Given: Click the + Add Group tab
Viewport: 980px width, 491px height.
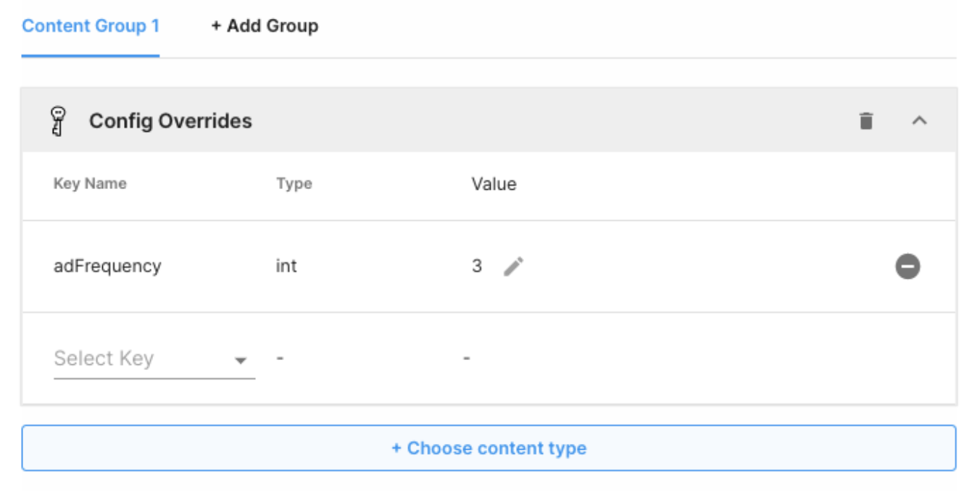Looking at the screenshot, I should (x=265, y=26).
